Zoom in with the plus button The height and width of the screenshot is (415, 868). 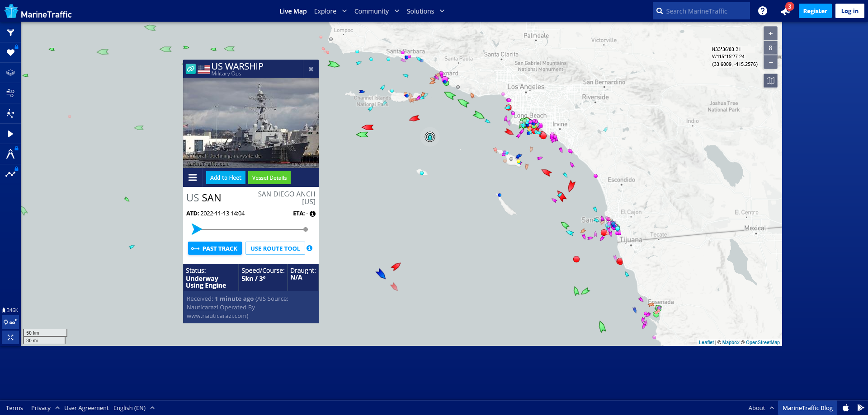click(770, 33)
